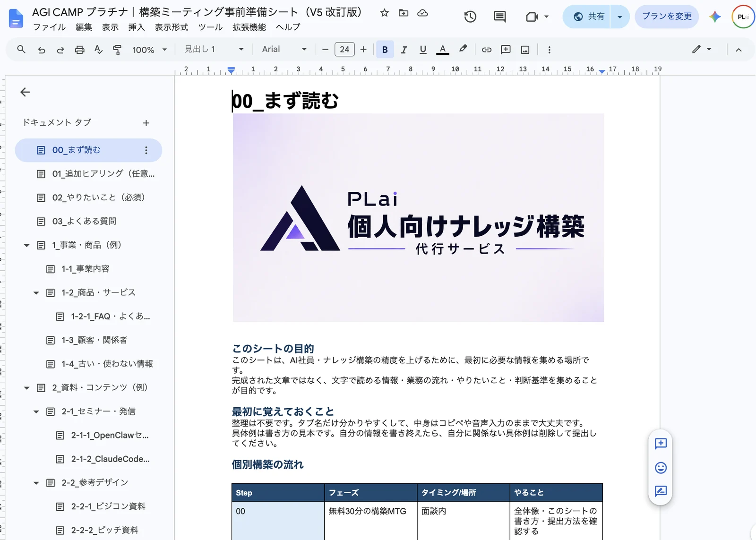The image size is (756, 540).
Task: Add comment from the floating side panel
Action: [x=661, y=444]
